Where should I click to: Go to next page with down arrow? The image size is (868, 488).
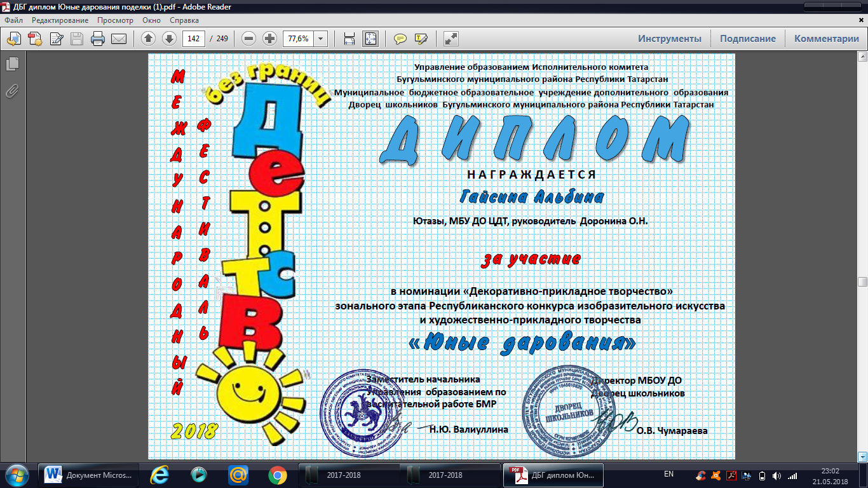pos(169,39)
